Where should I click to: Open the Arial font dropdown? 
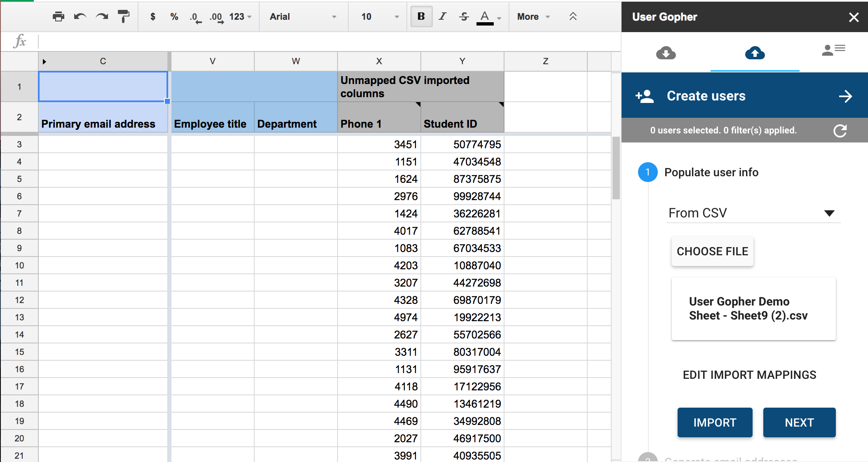(303, 16)
